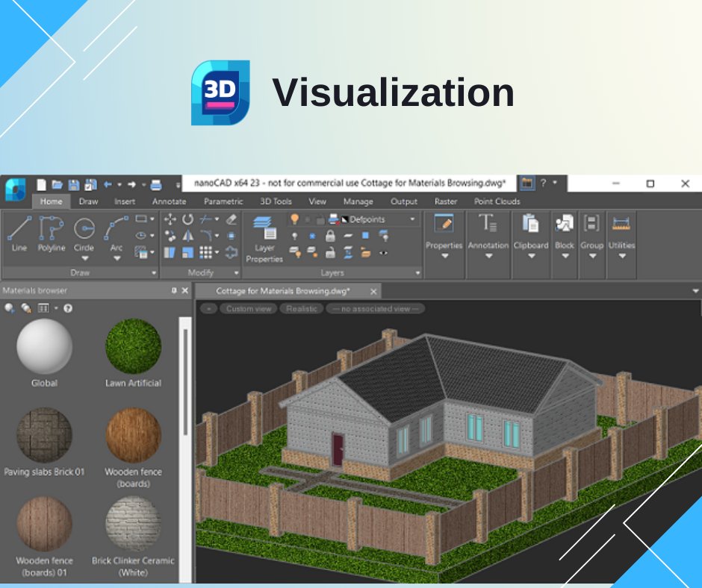Click the Move tool in Modify
Viewport: 702px width, 588px height.
click(170, 219)
